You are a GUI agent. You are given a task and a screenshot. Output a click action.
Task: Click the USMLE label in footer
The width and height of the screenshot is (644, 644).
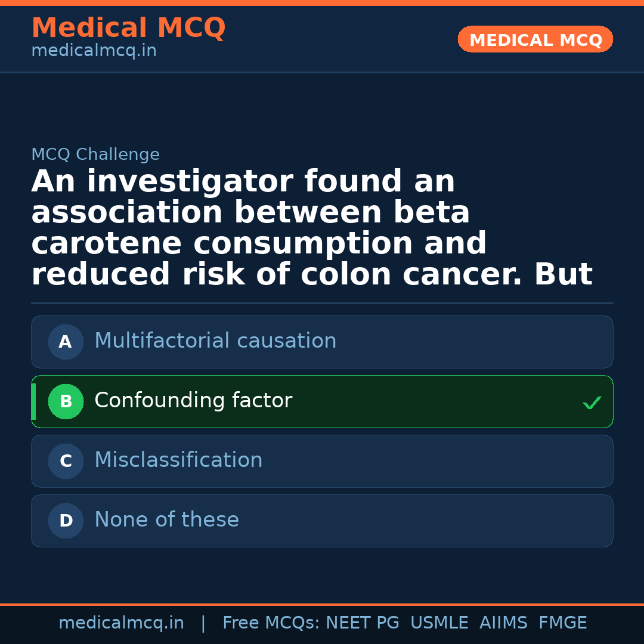tap(439, 623)
